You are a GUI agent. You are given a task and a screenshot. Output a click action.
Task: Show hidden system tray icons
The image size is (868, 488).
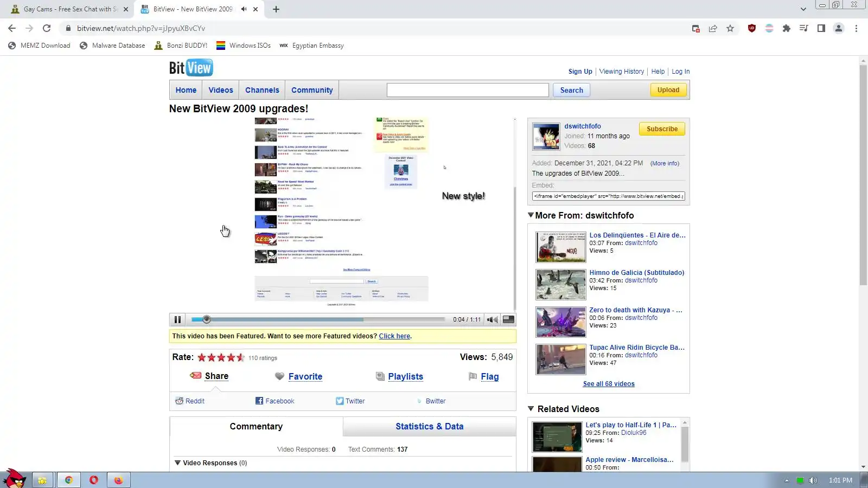click(x=787, y=480)
